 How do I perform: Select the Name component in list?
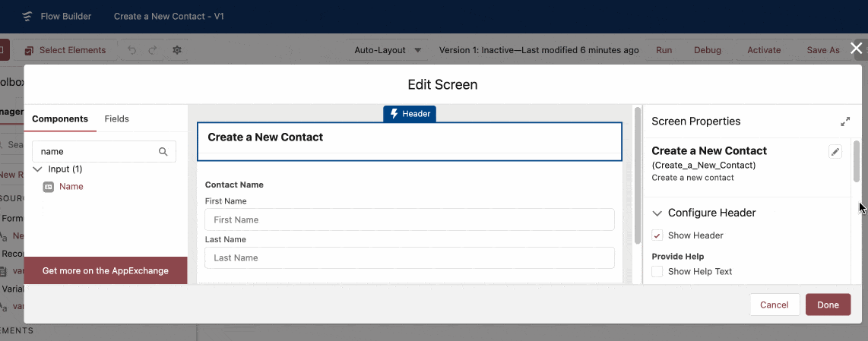point(71,187)
